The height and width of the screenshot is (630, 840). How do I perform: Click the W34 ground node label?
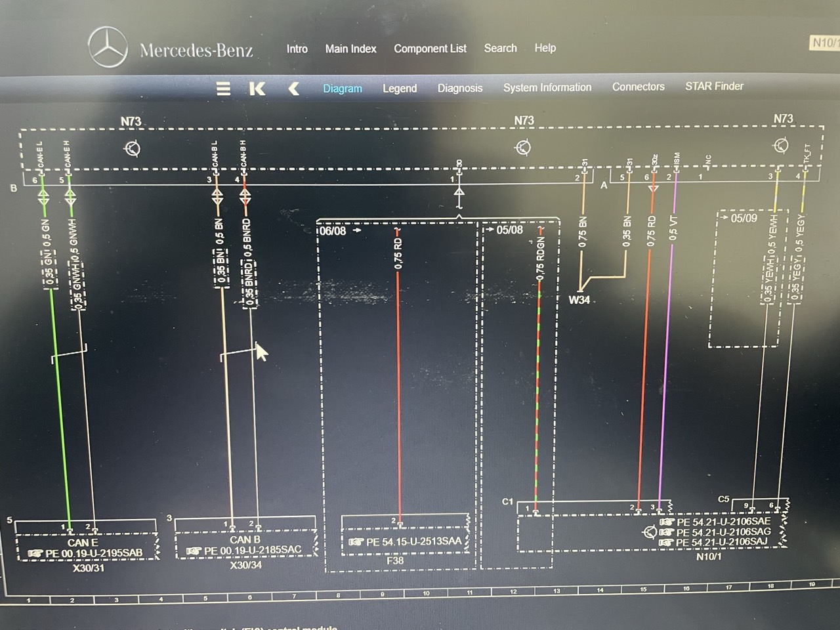(x=579, y=300)
